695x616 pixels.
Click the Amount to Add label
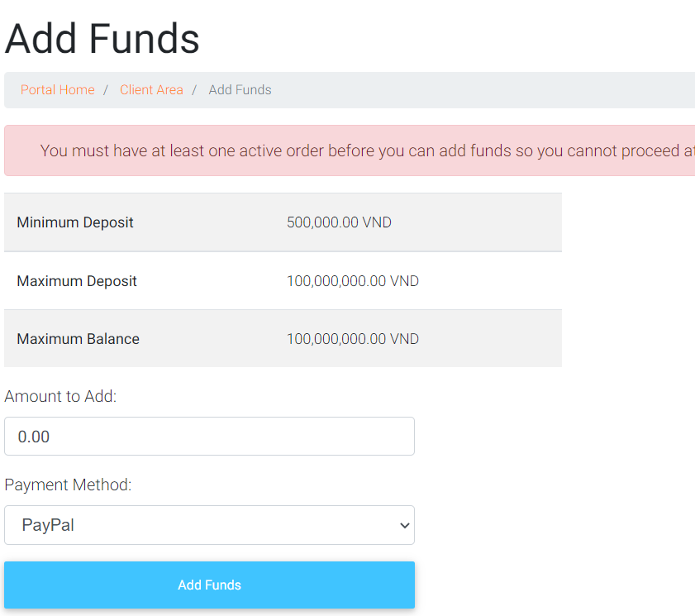coord(60,397)
